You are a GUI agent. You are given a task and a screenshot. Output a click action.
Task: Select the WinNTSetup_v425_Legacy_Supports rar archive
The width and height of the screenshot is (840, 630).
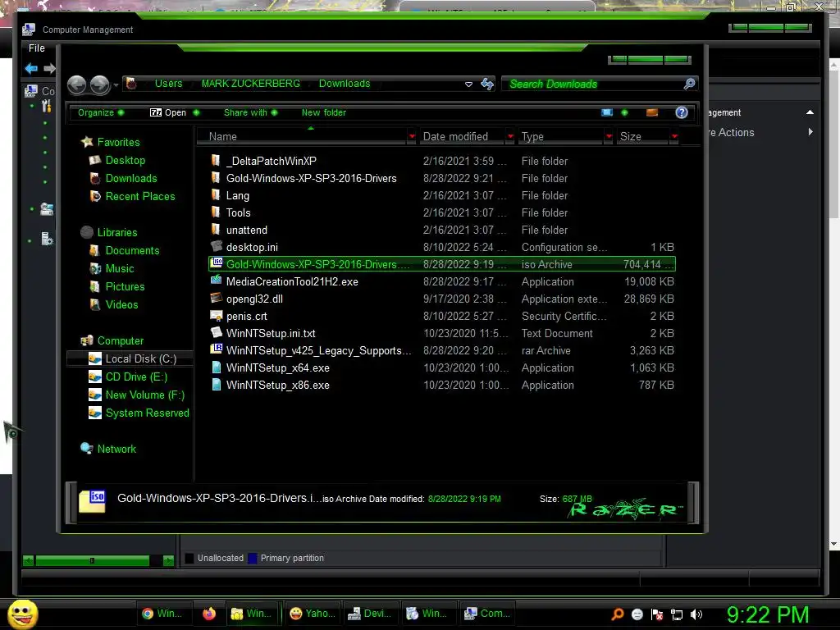[x=442, y=350]
